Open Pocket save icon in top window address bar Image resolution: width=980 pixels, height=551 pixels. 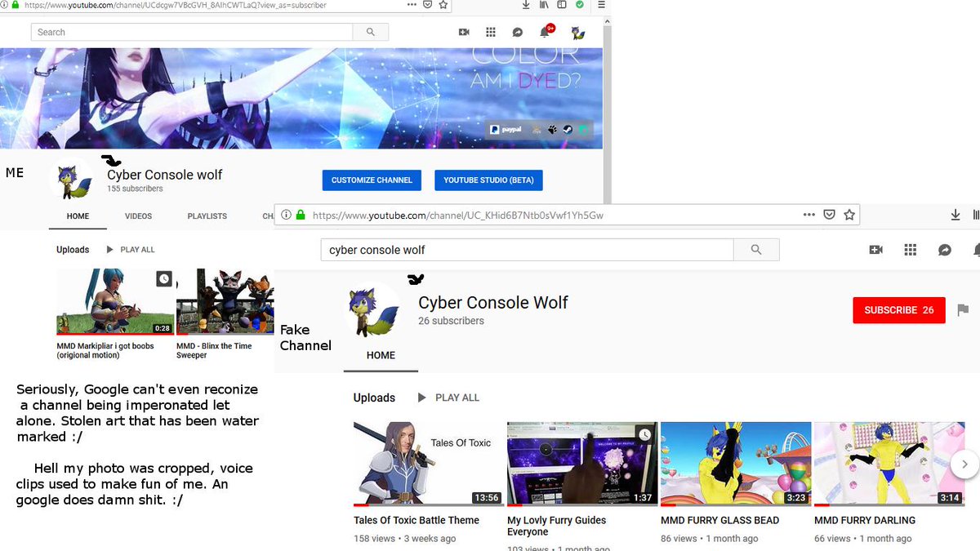point(427,4)
